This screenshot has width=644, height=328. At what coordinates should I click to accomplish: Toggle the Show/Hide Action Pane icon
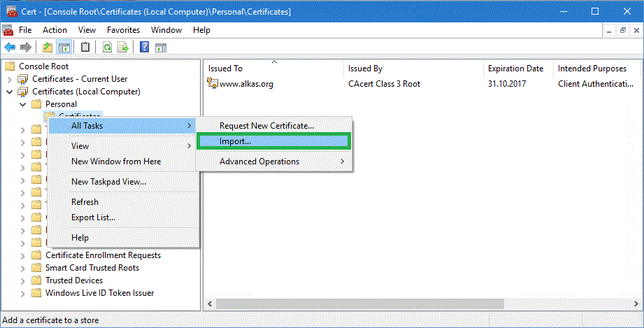coord(160,48)
